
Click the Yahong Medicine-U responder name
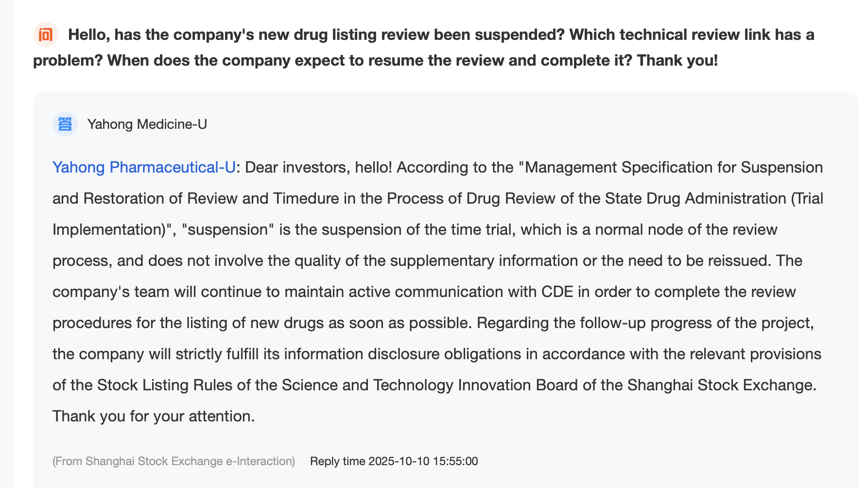coord(147,124)
